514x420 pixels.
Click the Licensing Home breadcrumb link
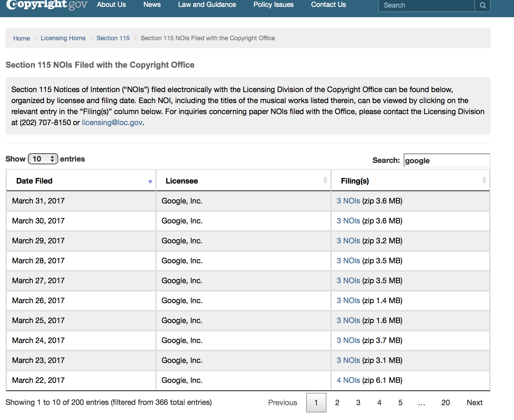coord(63,38)
